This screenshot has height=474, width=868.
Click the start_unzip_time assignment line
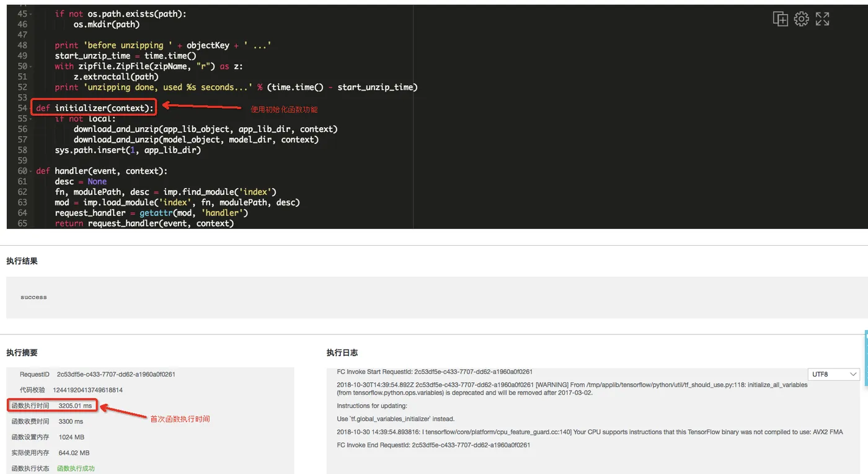pyautogui.click(x=125, y=56)
